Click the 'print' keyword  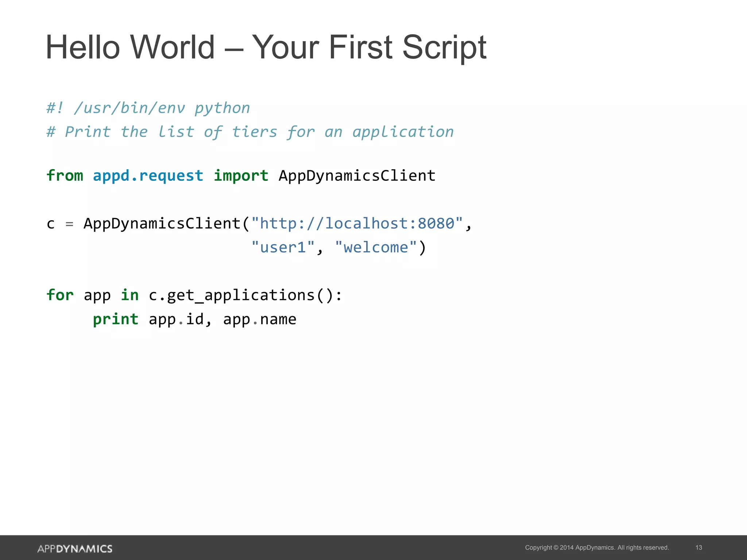pyautogui.click(x=116, y=320)
